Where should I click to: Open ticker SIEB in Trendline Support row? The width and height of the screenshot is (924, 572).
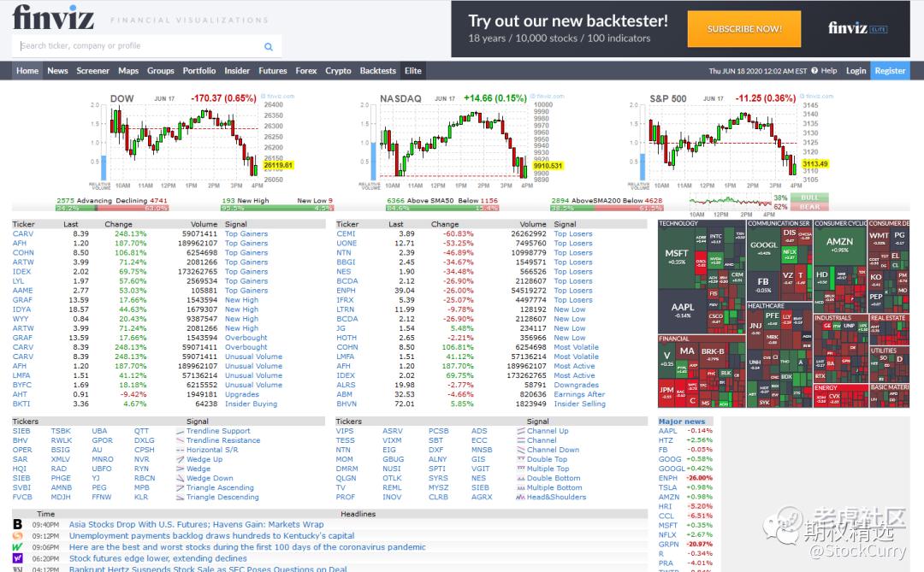click(21, 431)
